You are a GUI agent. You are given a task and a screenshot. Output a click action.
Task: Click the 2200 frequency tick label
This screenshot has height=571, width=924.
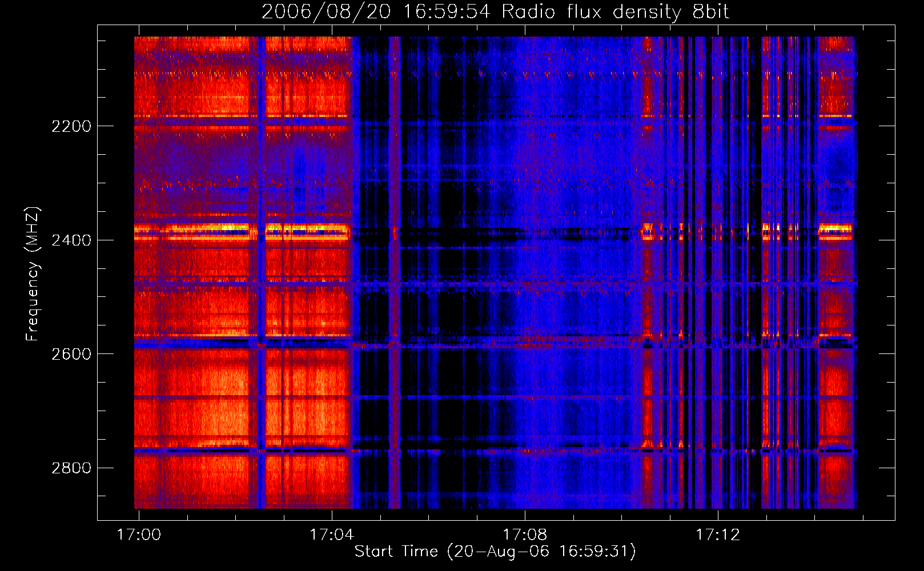coord(71,126)
